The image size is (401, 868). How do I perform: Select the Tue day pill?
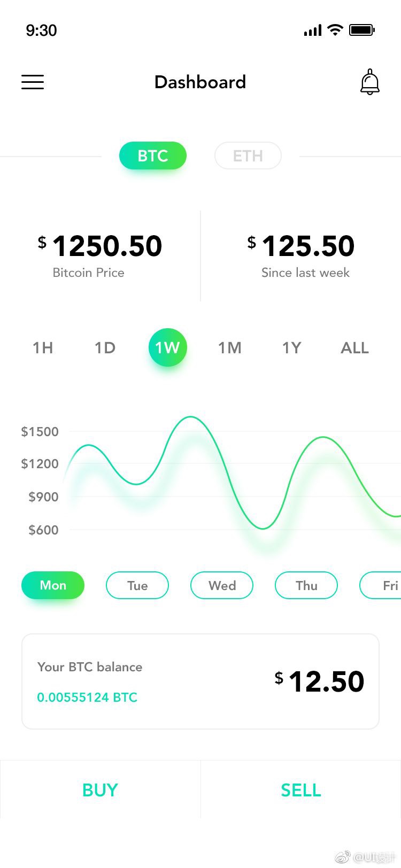137,585
